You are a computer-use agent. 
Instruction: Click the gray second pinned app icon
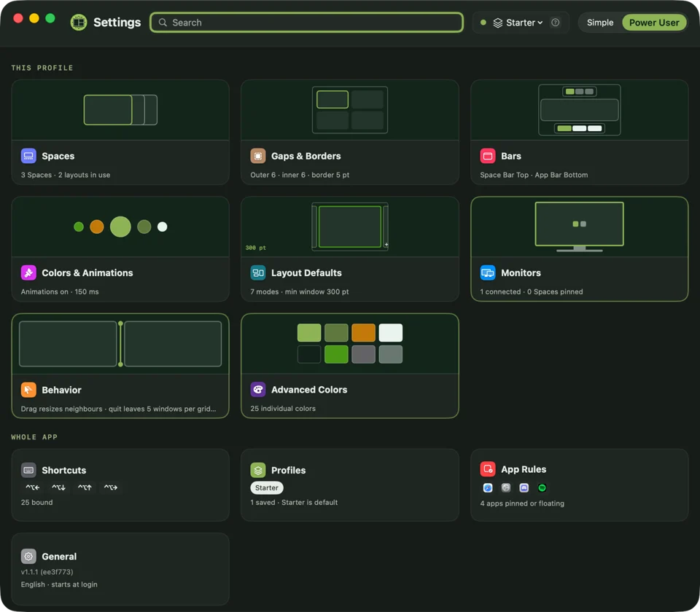coord(506,487)
